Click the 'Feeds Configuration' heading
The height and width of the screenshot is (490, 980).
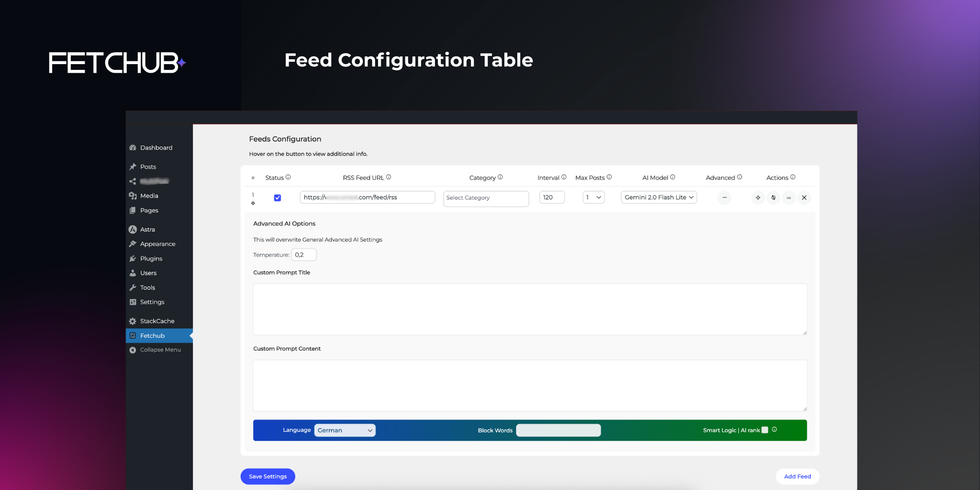click(x=285, y=139)
